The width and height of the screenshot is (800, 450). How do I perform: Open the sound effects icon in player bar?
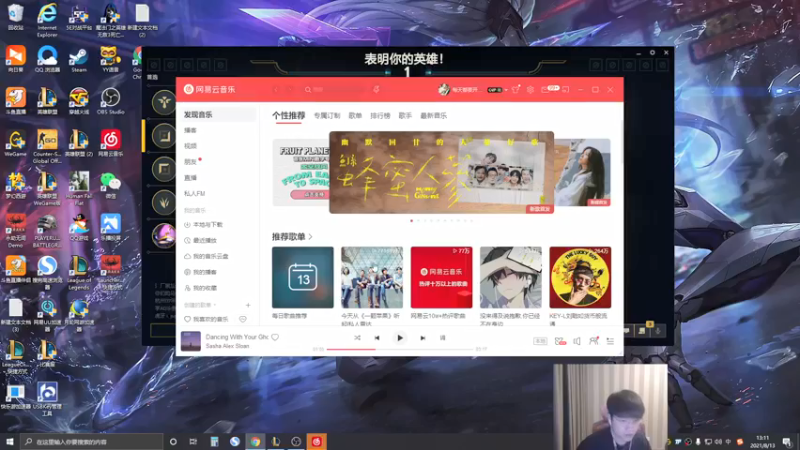(x=560, y=341)
